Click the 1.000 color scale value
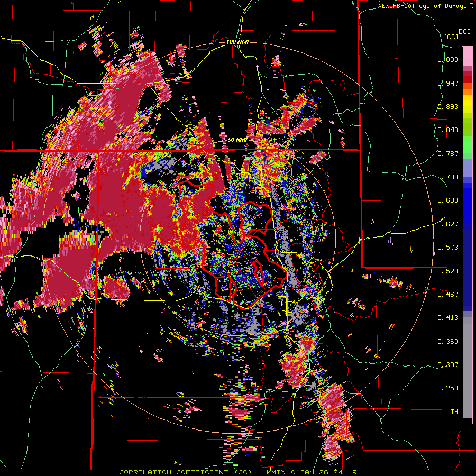The image size is (476, 476). 448,59
